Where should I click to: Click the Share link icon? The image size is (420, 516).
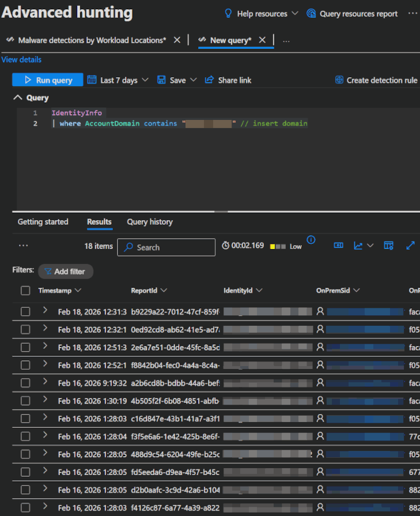210,80
